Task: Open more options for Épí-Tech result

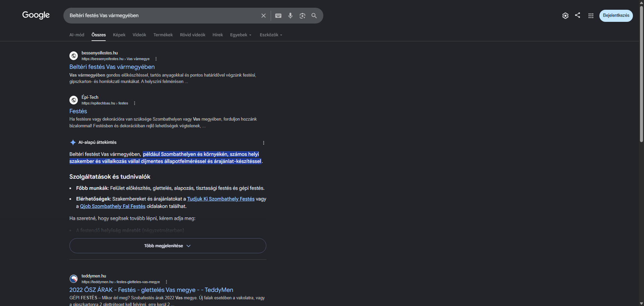Action: pos(135,103)
